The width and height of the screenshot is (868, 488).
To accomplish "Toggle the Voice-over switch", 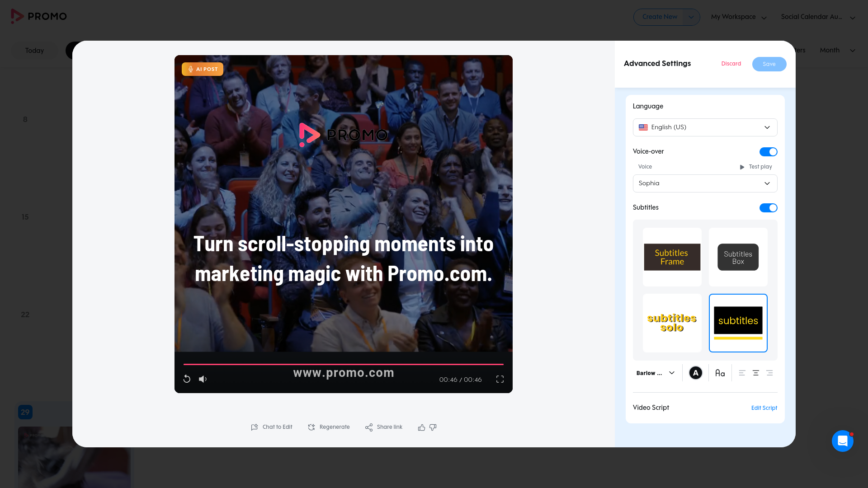I will 769,152.
